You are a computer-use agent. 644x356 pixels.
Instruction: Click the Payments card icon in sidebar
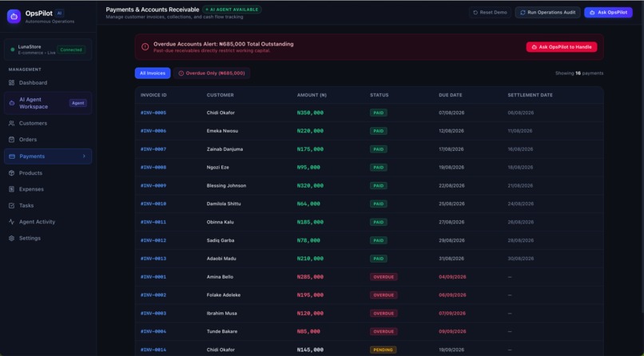(12, 156)
